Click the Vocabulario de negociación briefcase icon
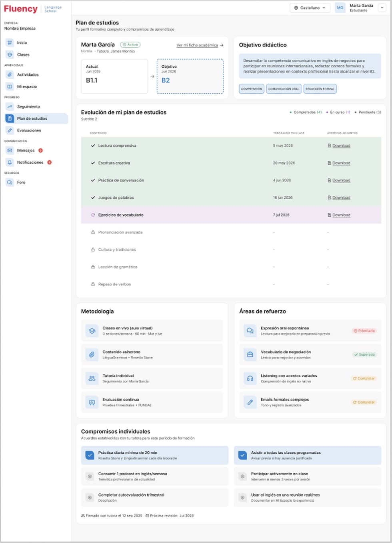 (250, 354)
